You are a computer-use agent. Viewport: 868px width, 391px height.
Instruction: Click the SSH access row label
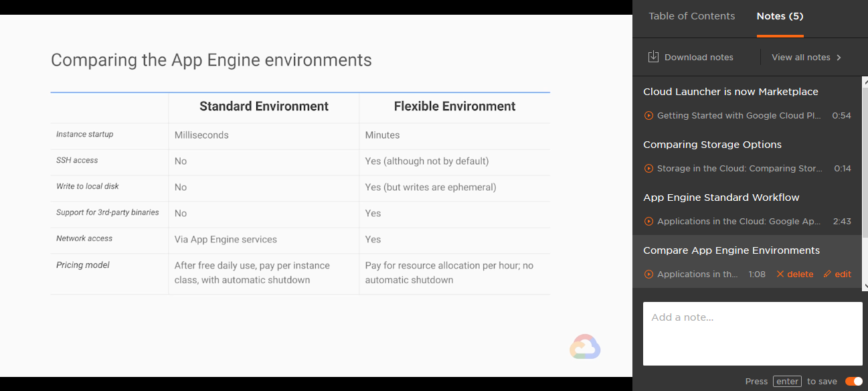(77, 161)
